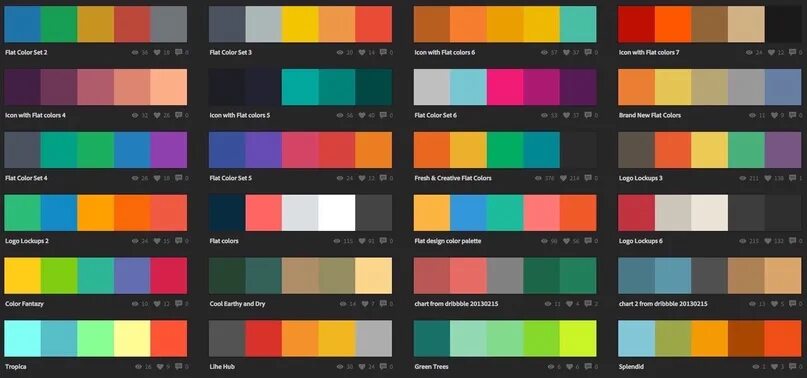Select the yellow swatch in Flat Color Set 3
Image resolution: width=807 pixels, height=378 pixels.
pos(300,24)
